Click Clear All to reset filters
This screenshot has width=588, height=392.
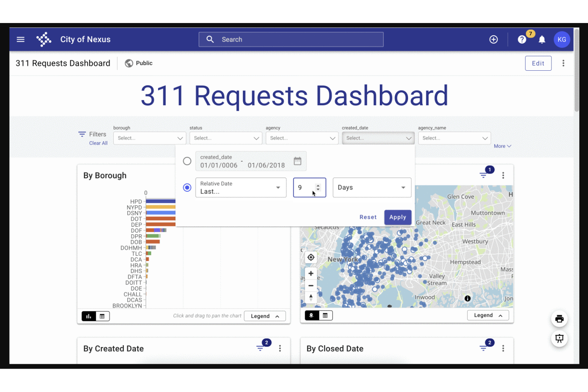pos(98,143)
